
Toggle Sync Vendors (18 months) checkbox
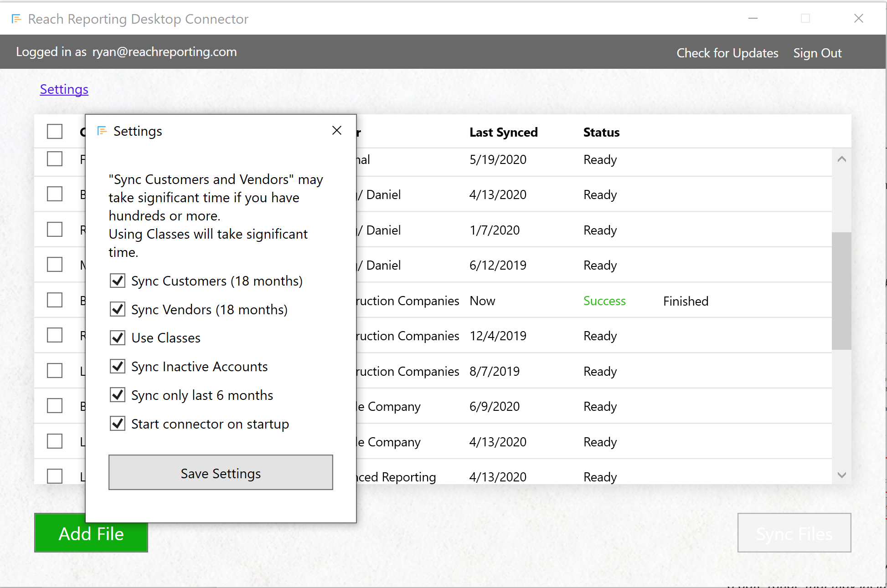click(x=118, y=309)
